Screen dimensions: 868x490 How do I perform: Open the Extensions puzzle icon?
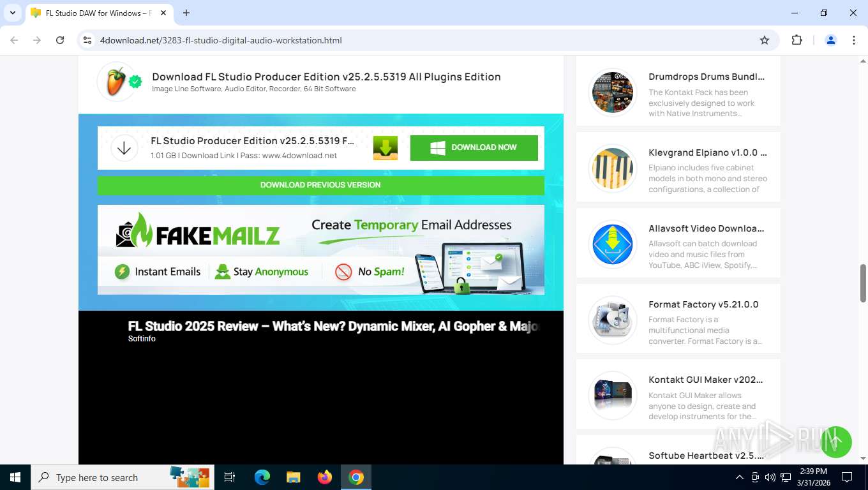[797, 40]
